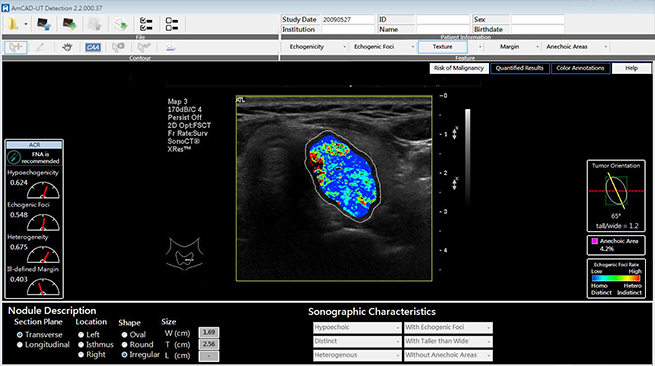Select the checked checklist icon

coord(146,24)
